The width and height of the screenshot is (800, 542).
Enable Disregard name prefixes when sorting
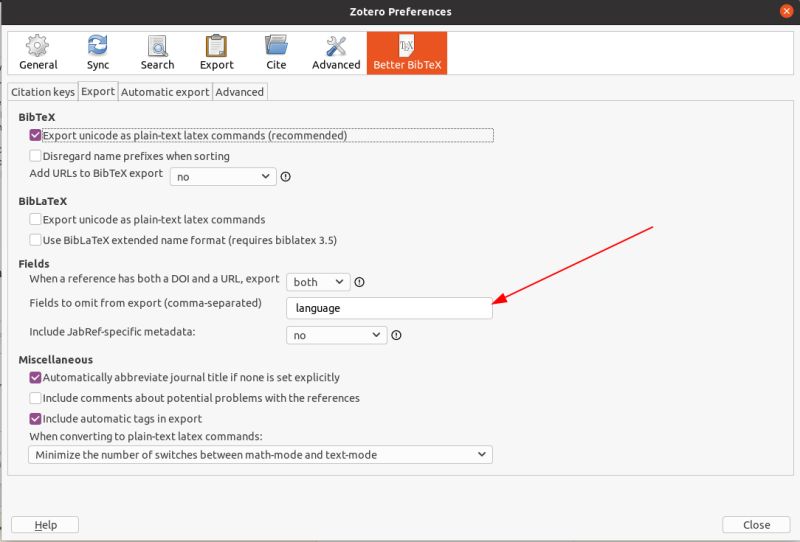(x=35, y=156)
